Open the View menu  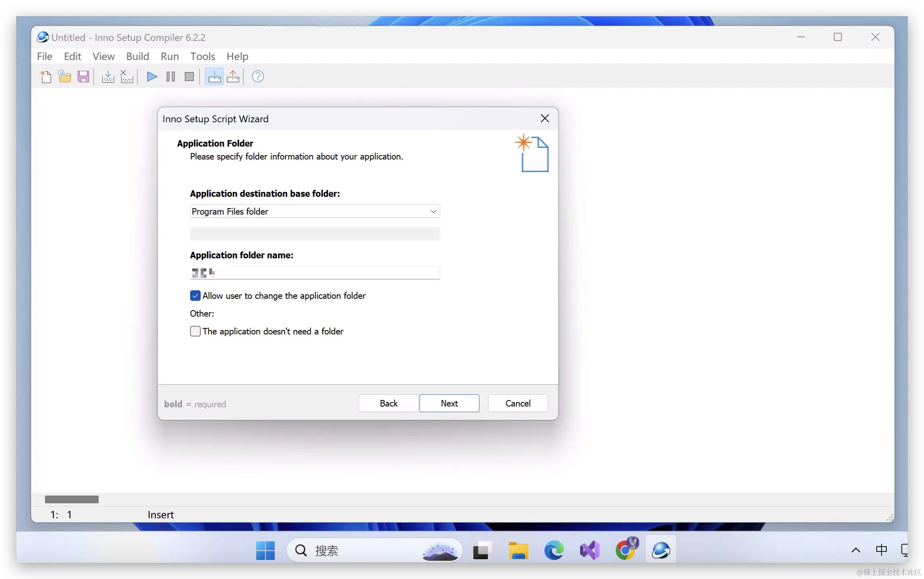pyautogui.click(x=104, y=56)
